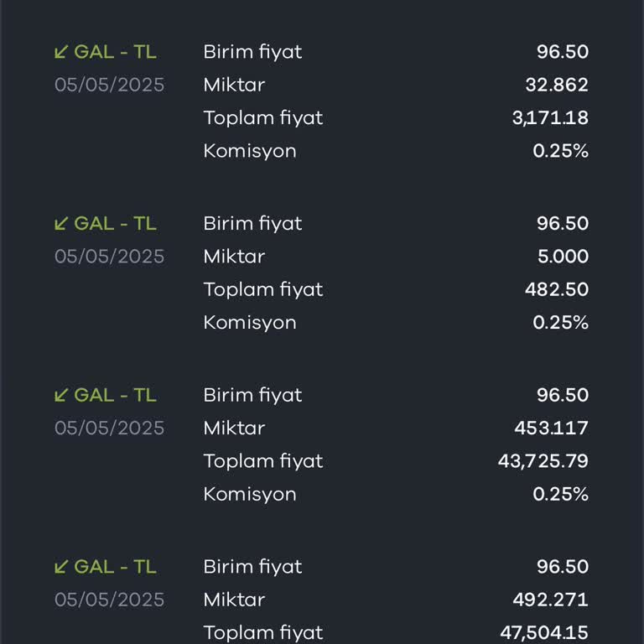
Task: Tap the total price value 482.50
Action: pos(557,289)
